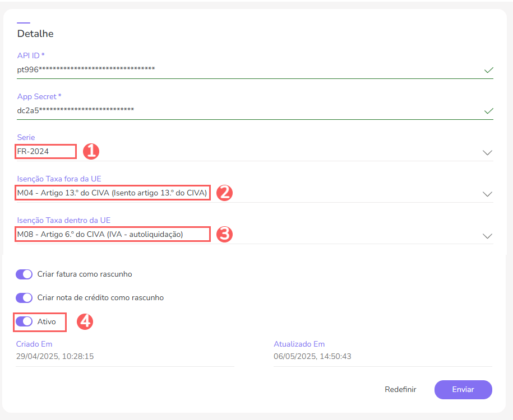The image size is (513, 420).
Task: Open 'Isenção Taxa dentro da UE' chevron arrow
Action: (x=487, y=235)
